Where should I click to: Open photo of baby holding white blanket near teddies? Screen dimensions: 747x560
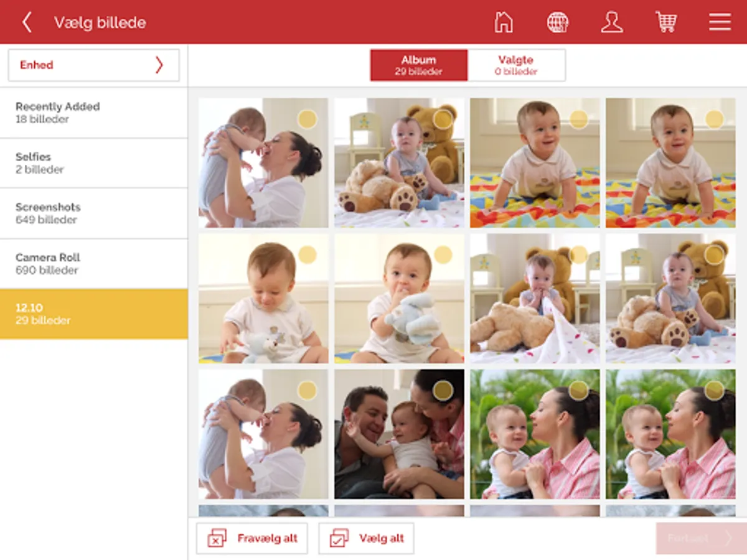535,299
